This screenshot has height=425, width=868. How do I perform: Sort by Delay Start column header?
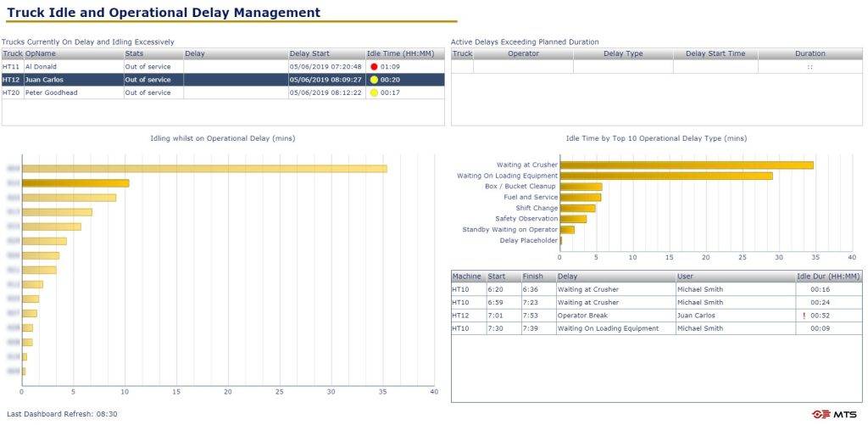click(326, 53)
